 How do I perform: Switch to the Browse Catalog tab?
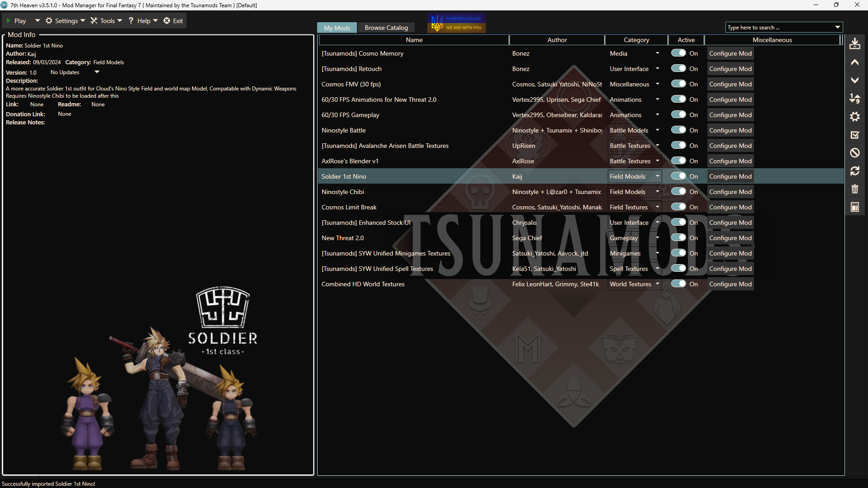[x=386, y=28]
